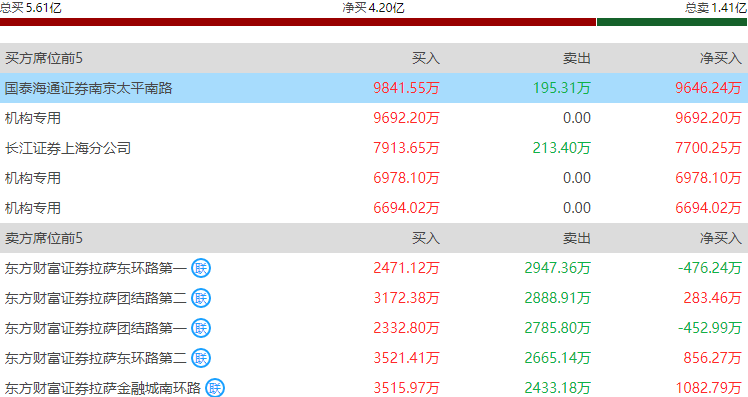This screenshot has width=748, height=397.
Task: Click the 机构专用 row with 6978.10万
Action: click(374, 178)
